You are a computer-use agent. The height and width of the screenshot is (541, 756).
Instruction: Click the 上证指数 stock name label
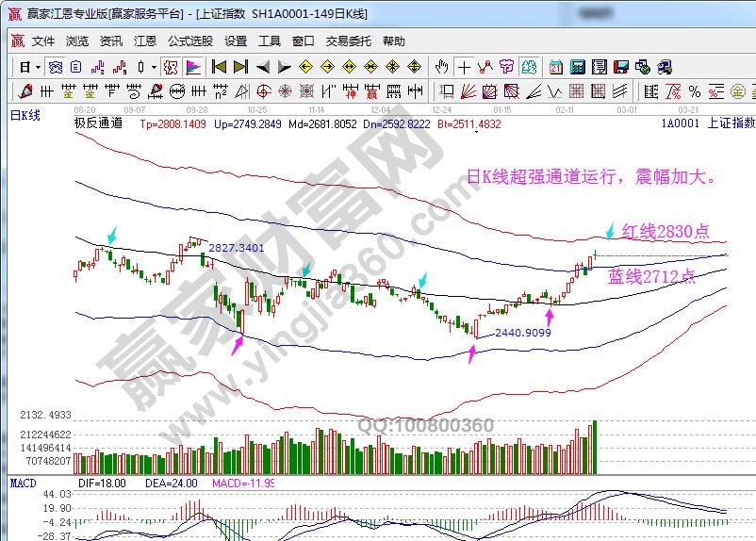click(x=731, y=123)
